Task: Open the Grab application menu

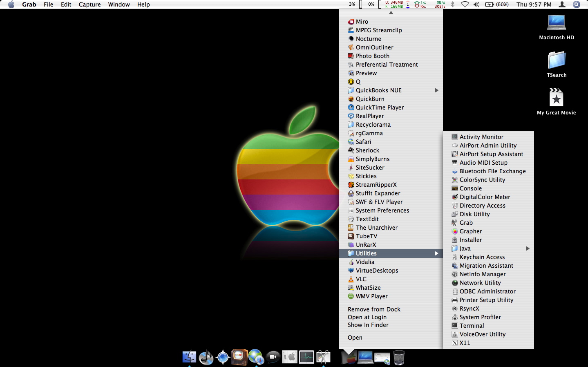Action: pyautogui.click(x=29, y=4)
